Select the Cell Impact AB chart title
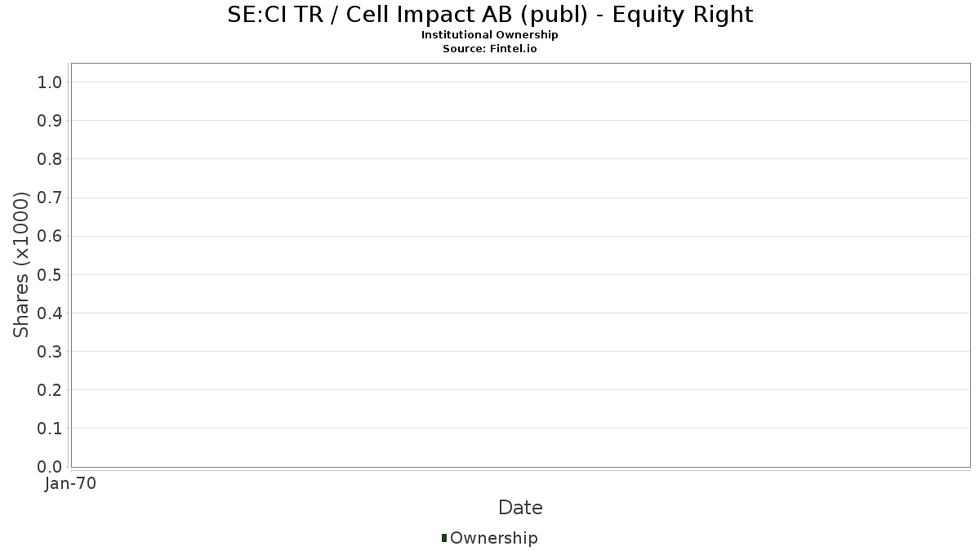Viewport: 980px width, 551px height. pos(489,15)
